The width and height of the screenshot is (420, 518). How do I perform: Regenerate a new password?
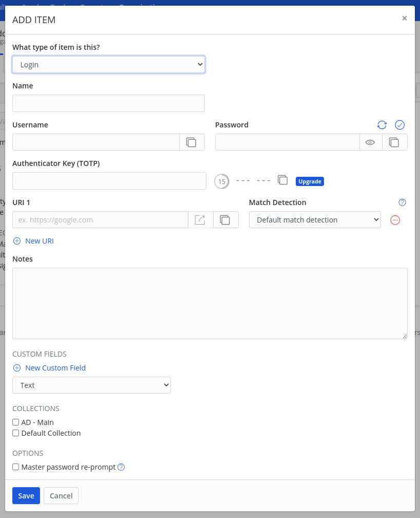[381, 125]
